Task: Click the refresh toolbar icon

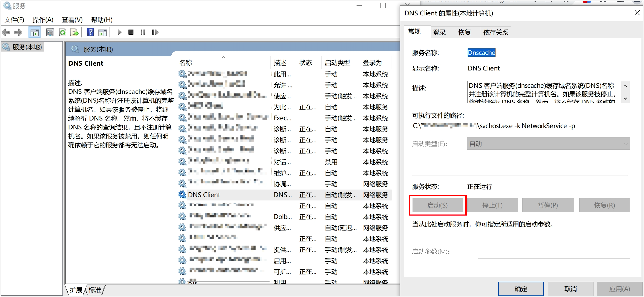Action: click(x=62, y=32)
